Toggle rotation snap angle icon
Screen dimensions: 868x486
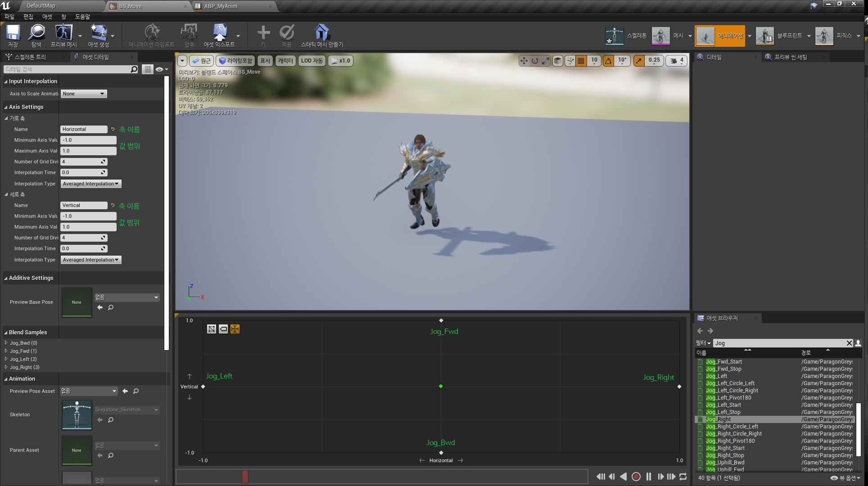(x=608, y=61)
